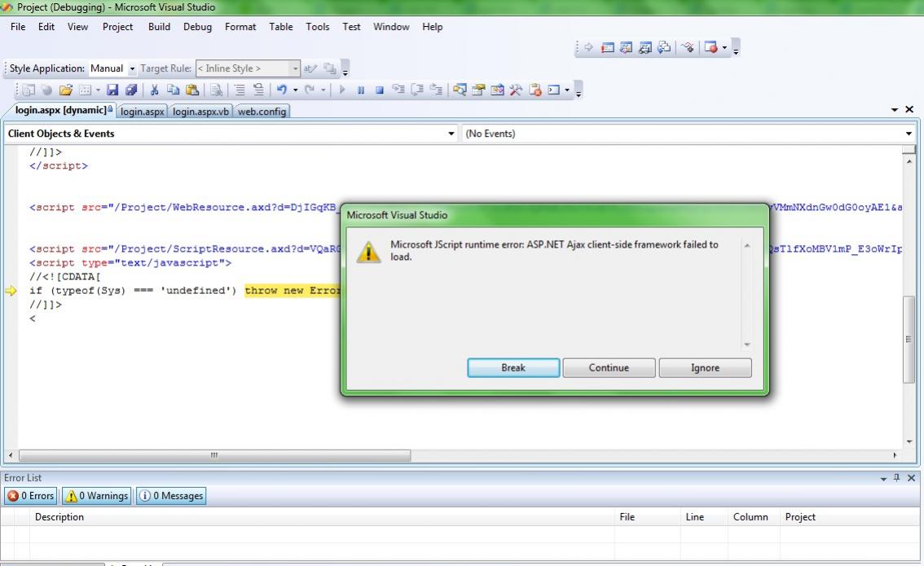Image resolution: width=924 pixels, height=566 pixels.
Task: Open the Build menu
Action: pyautogui.click(x=159, y=27)
